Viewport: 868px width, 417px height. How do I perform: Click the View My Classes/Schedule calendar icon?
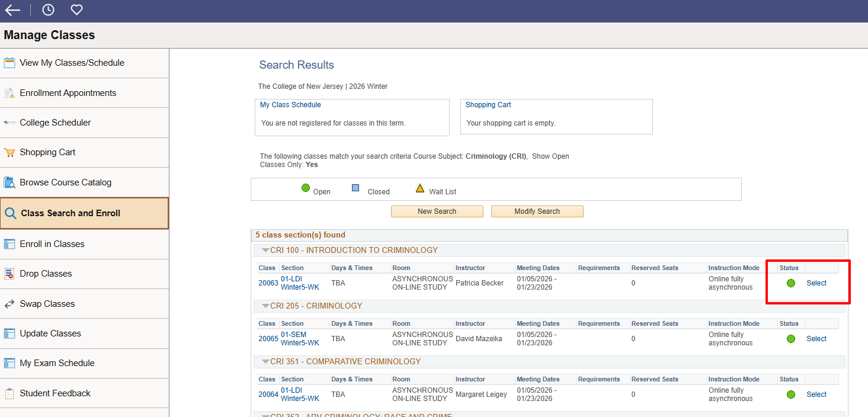tap(9, 63)
